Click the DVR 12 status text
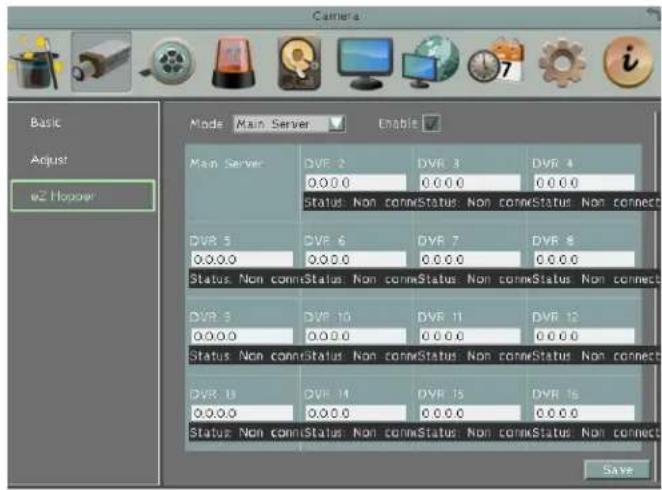662x490 pixels. point(595,356)
